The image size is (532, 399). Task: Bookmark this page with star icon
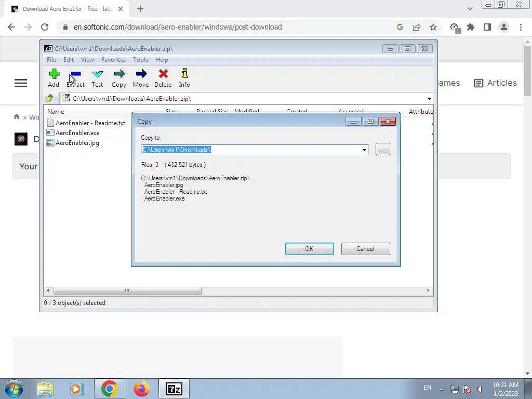point(433,27)
